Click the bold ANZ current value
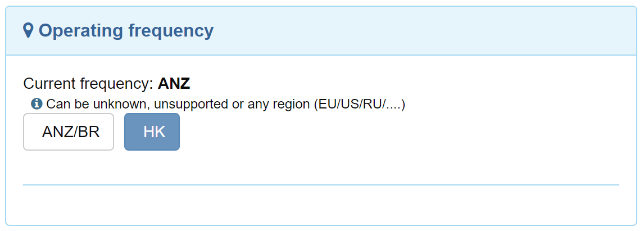 click(174, 84)
